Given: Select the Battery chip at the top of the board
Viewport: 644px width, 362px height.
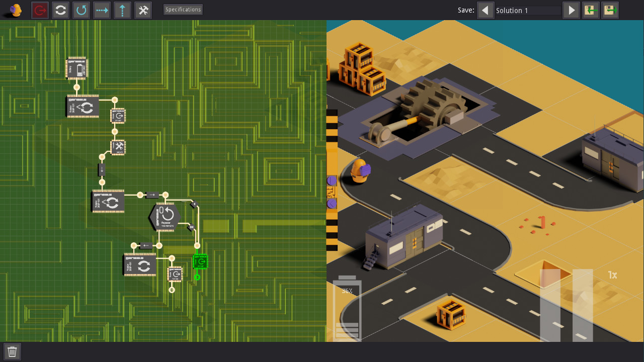Looking at the screenshot, I should click(x=76, y=68).
